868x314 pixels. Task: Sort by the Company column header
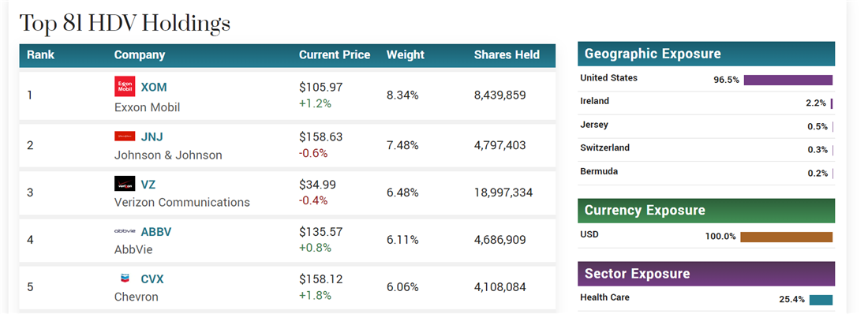140,54
